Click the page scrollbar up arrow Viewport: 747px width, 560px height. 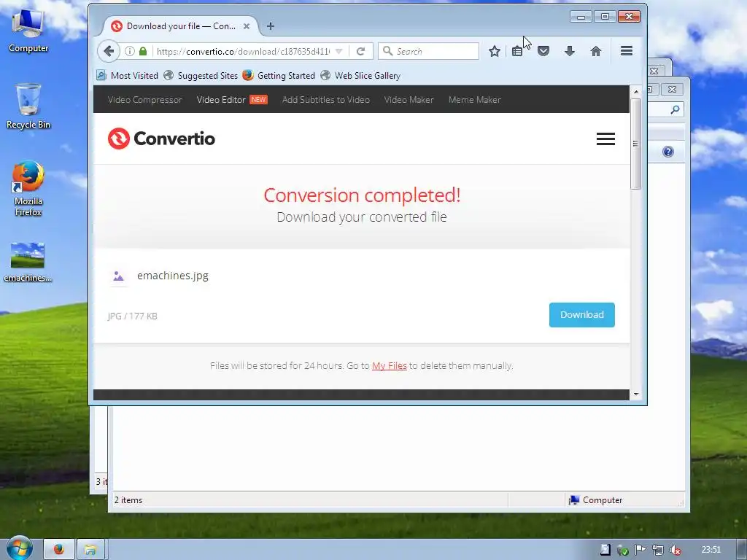(x=635, y=91)
